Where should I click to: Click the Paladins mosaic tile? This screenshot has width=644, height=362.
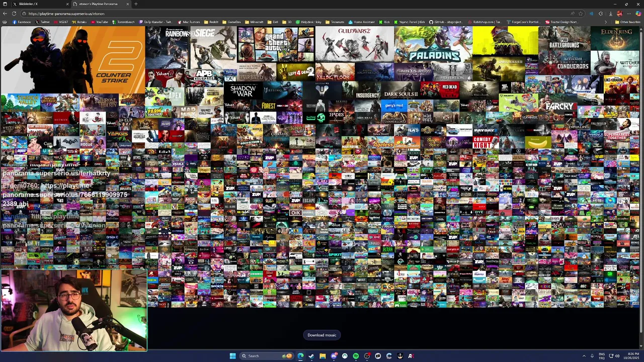click(433, 44)
